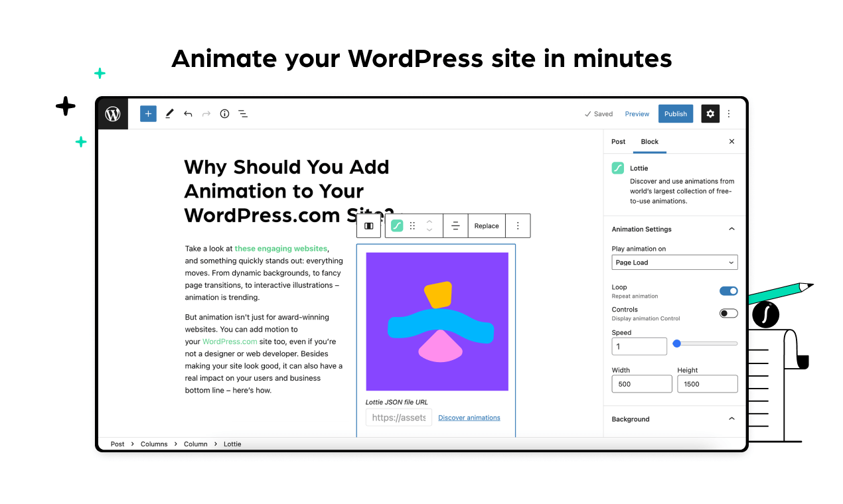Select Columns in the breadcrumb
The height and width of the screenshot is (504, 843).
pos(154,444)
